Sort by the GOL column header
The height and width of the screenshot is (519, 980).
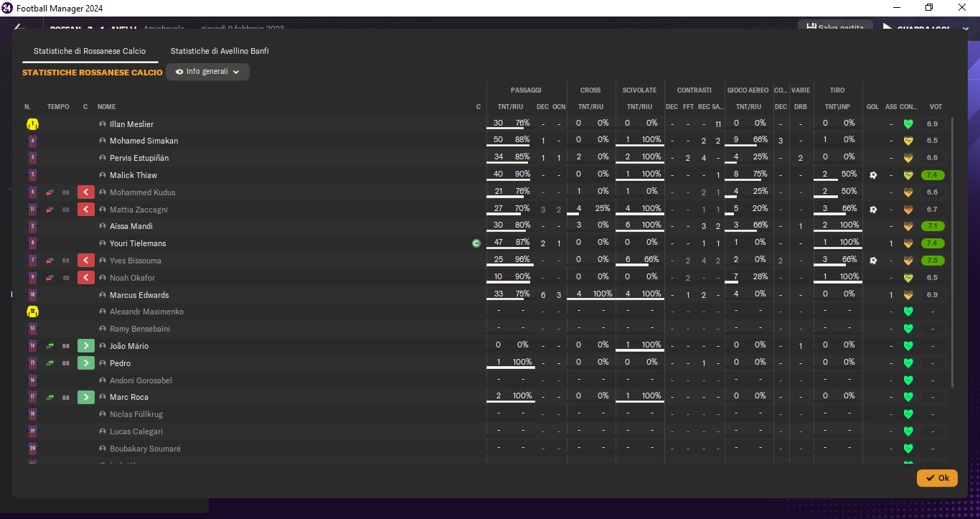872,107
